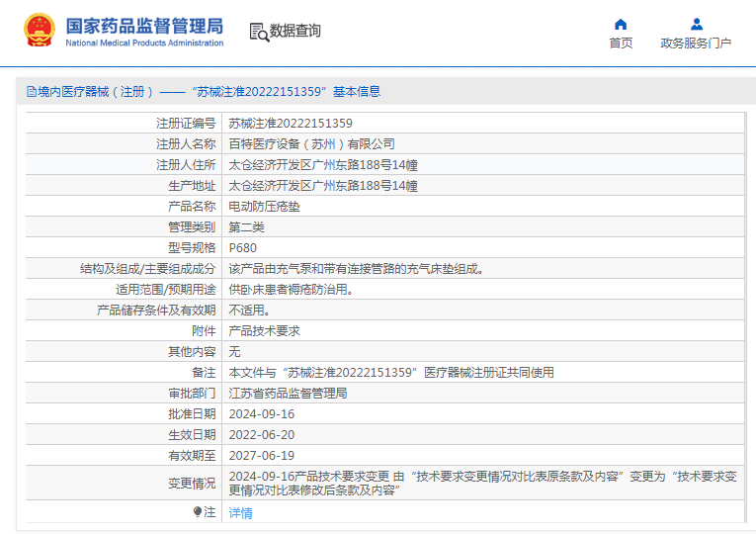Click the 生效日期 label
This screenshot has width=756, height=534.
[192, 435]
